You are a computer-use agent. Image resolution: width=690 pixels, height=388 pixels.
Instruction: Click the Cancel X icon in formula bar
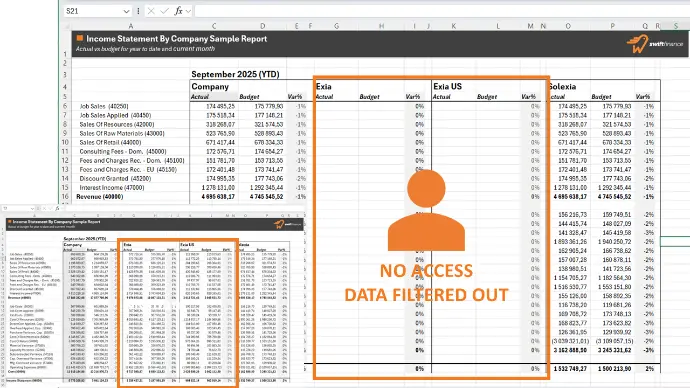(151, 11)
